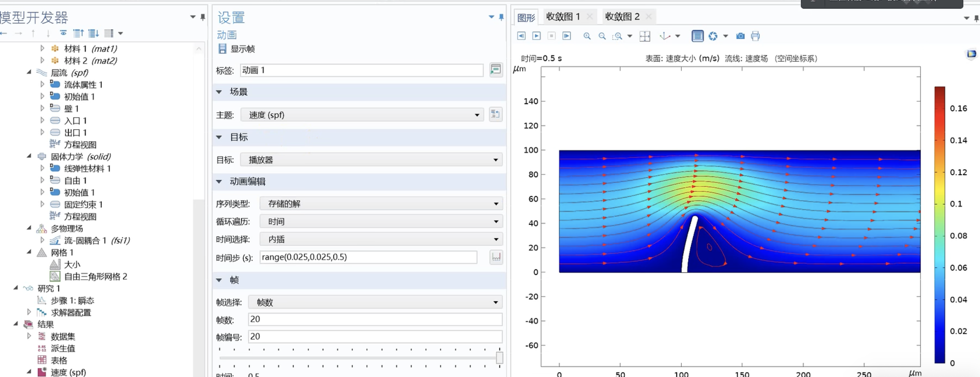
Task: Step forward one animation frame
Action: click(567, 36)
